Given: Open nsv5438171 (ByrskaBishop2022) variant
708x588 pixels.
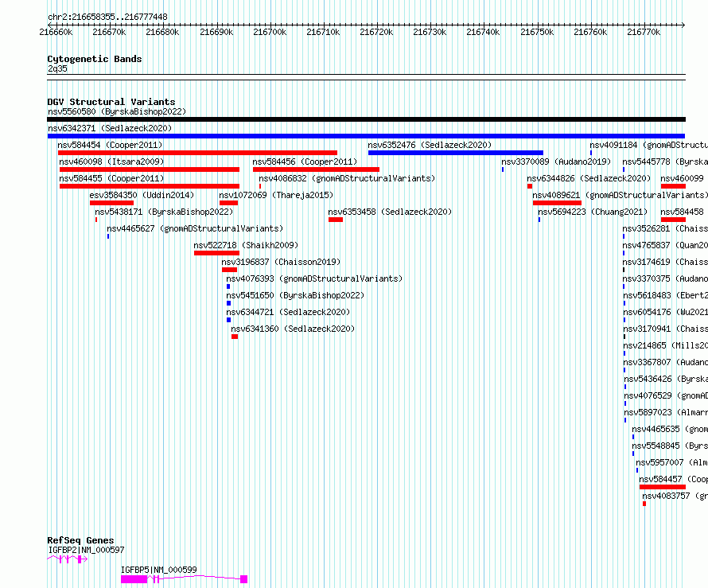Looking at the screenshot, I should pos(164,212).
